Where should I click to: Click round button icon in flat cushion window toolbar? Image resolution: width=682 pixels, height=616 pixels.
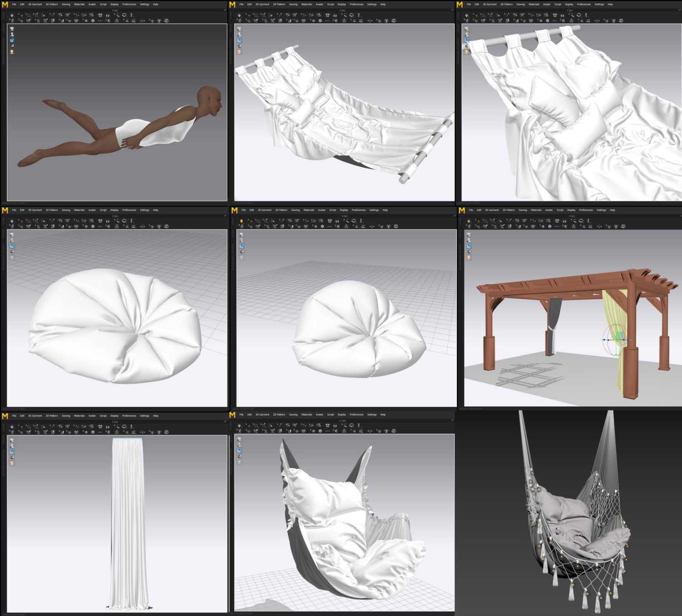[93, 226]
